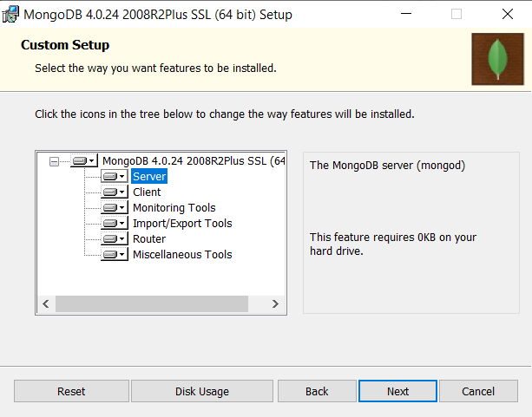Screen dimensions: 532x417
Task: Select the Client tree item
Action: [147, 192]
